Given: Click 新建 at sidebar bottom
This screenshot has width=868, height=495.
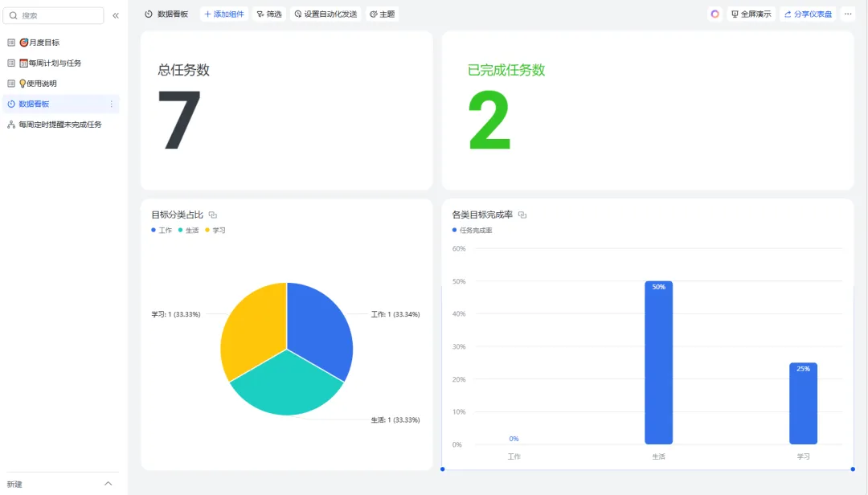Looking at the screenshot, I should (14, 485).
